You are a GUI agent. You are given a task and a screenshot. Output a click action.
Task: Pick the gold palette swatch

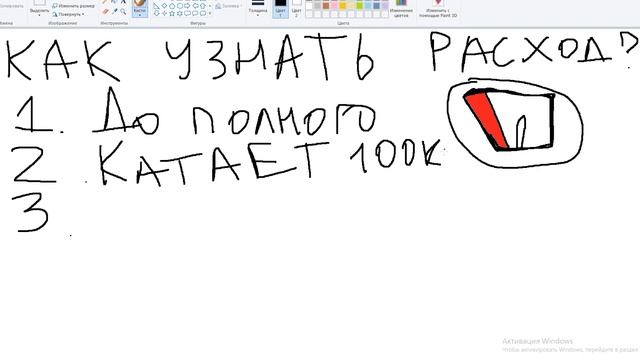point(342,6)
